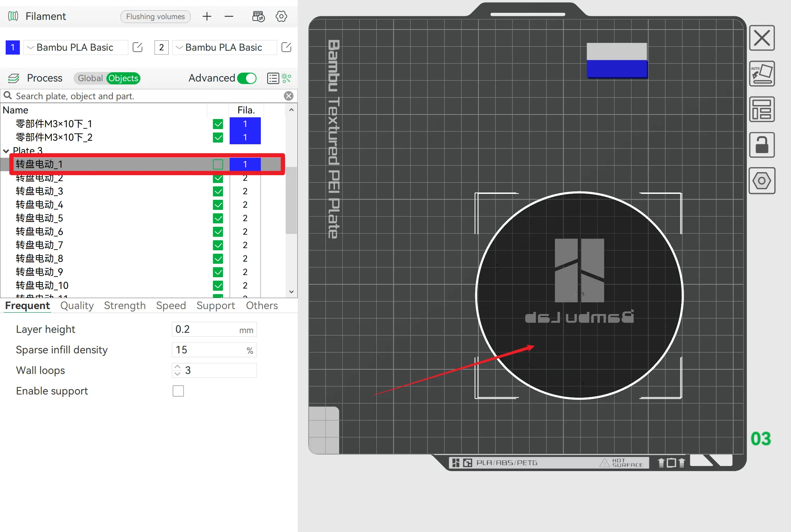The height and width of the screenshot is (532, 791).
Task: Focus the search plate, object and part field
Action: click(x=149, y=96)
